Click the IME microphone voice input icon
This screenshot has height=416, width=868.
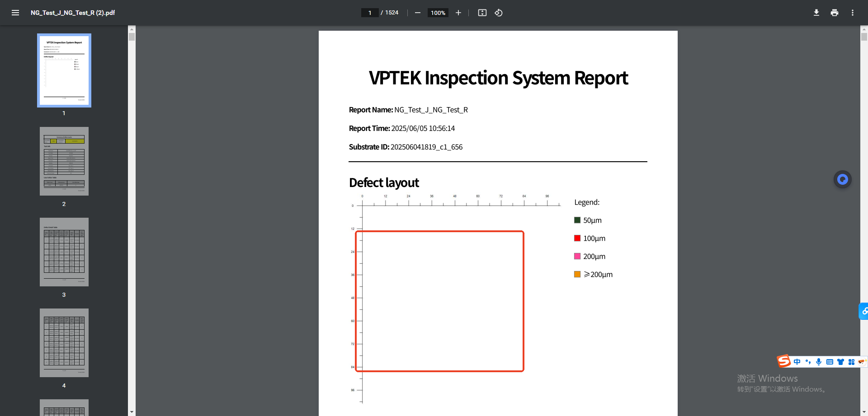819,362
